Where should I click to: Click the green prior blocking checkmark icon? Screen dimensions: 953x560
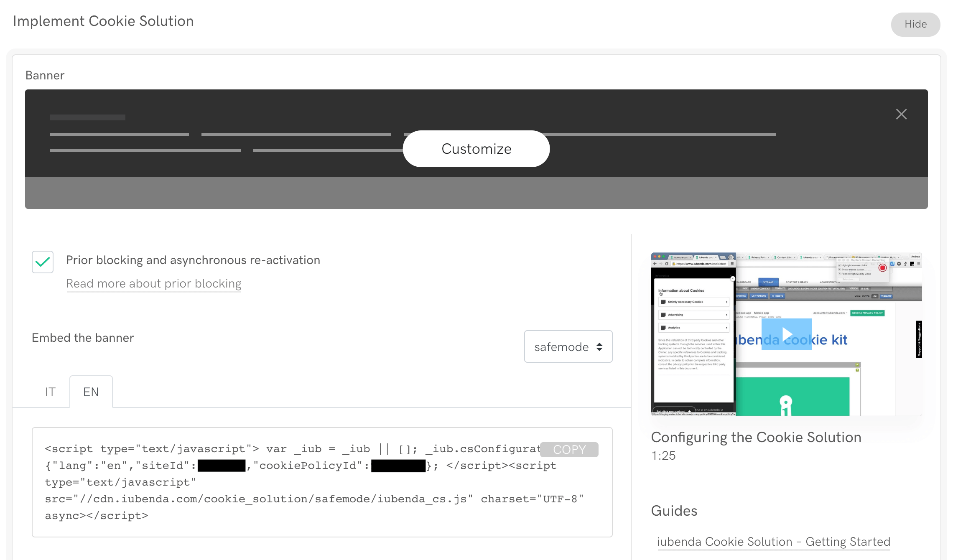tap(42, 262)
